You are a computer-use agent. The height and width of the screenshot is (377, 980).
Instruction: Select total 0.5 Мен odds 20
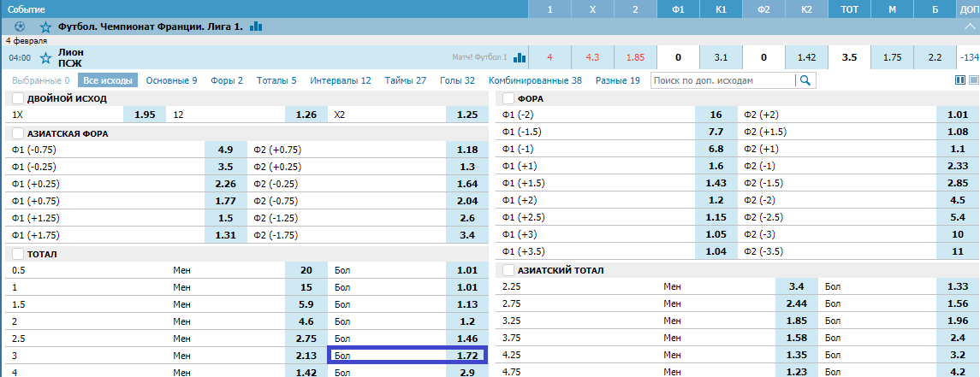click(306, 270)
